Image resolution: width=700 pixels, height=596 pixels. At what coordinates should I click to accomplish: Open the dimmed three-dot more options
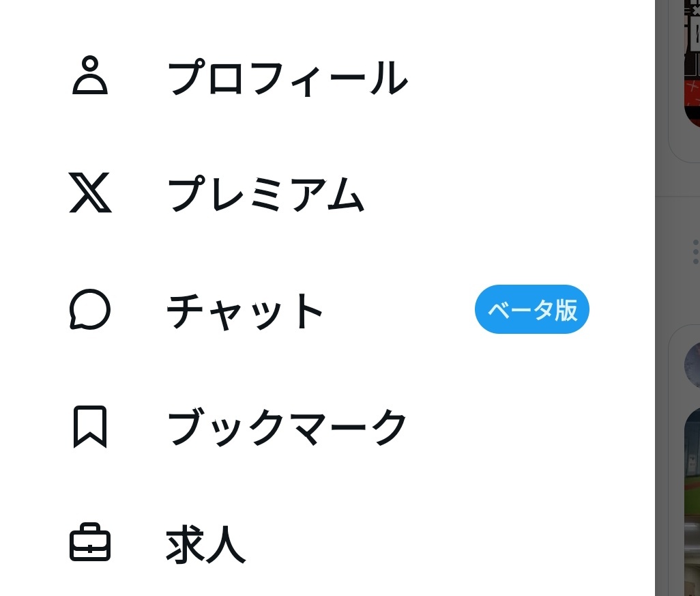[695, 252]
